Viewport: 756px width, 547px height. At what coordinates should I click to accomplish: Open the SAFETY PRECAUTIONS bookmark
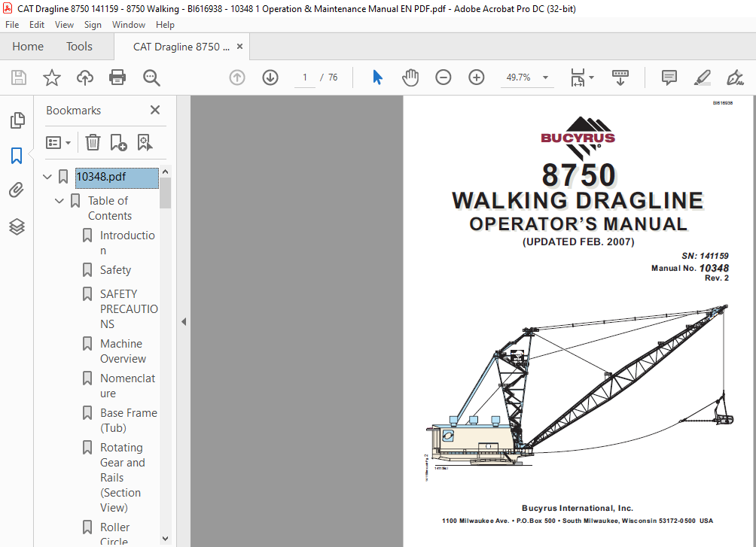[x=129, y=309]
